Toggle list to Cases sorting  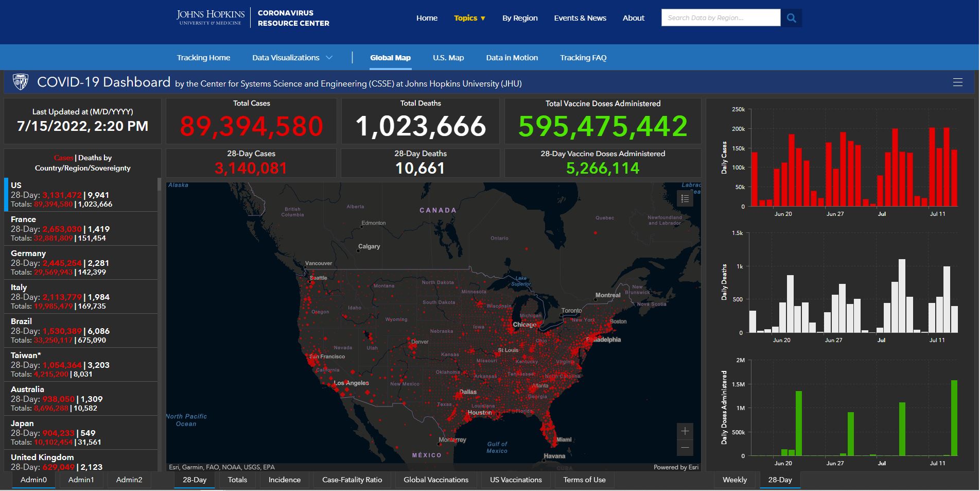[63, 158]
